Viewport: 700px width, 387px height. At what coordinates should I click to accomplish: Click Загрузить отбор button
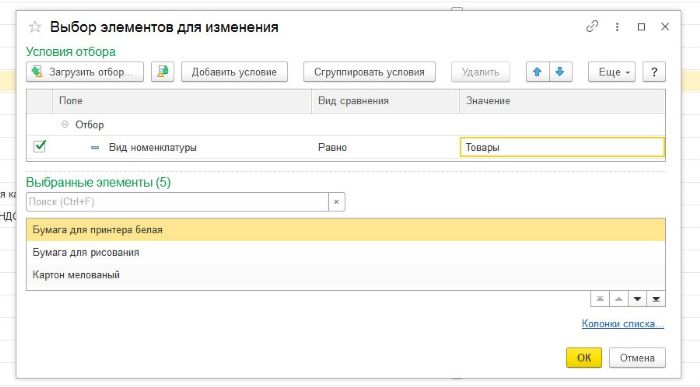click(x=85, y=72)
